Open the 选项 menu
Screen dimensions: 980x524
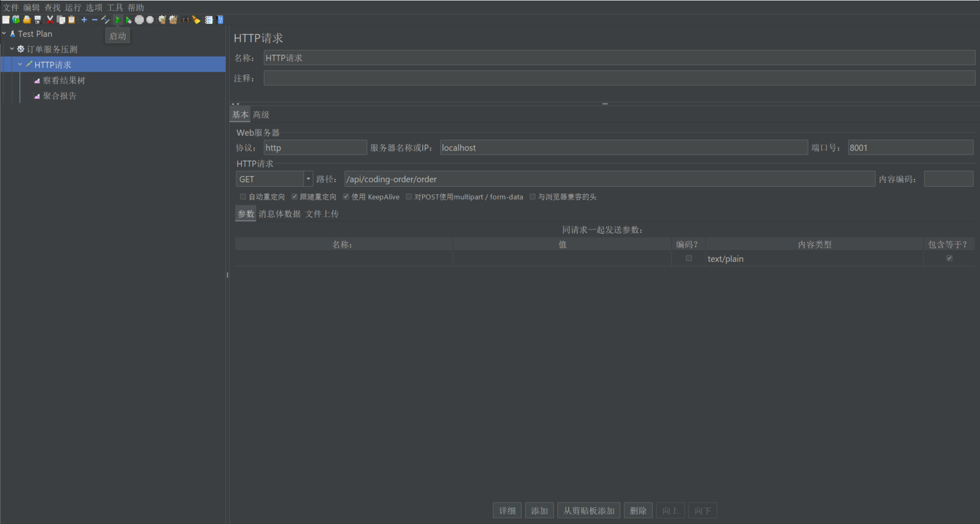coord(94,8)
